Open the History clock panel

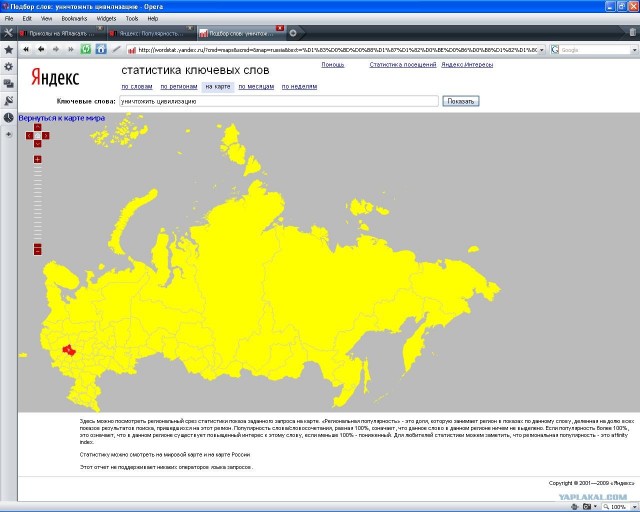tap(8, 118)
